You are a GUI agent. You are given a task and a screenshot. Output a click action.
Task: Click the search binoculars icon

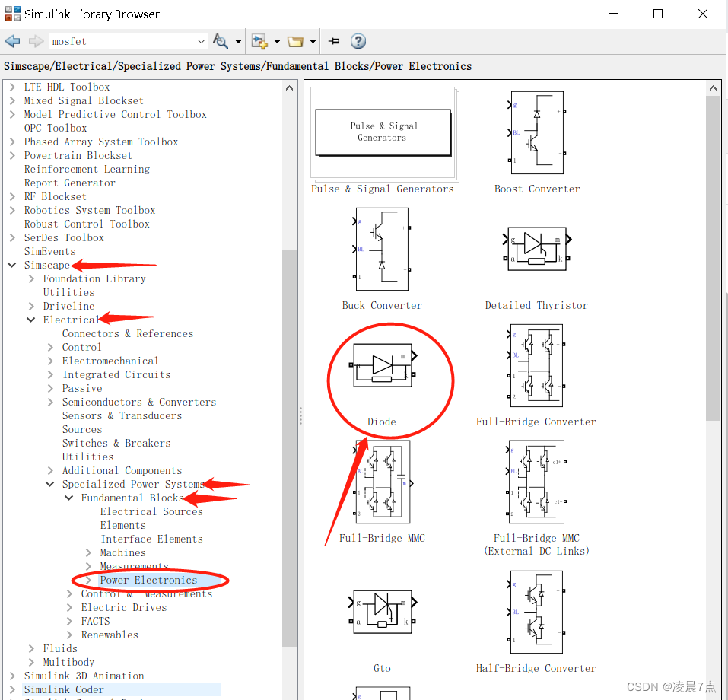pyautogui.click(x=221, y=41)
